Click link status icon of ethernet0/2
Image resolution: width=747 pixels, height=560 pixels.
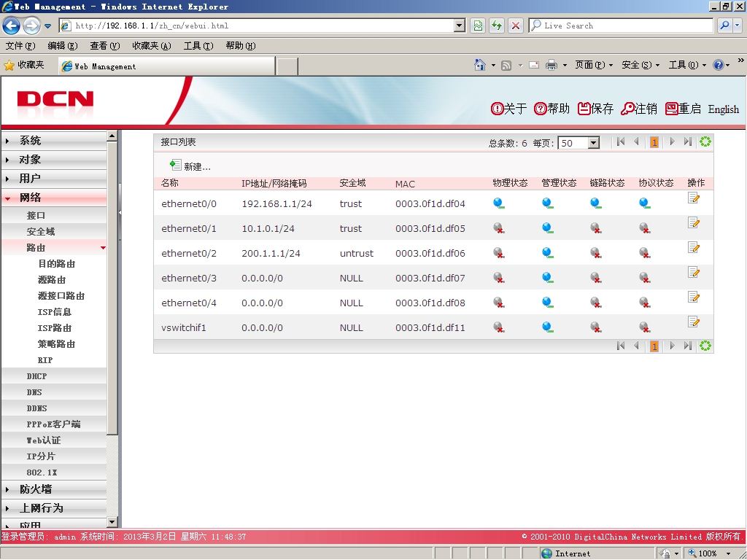595,253
